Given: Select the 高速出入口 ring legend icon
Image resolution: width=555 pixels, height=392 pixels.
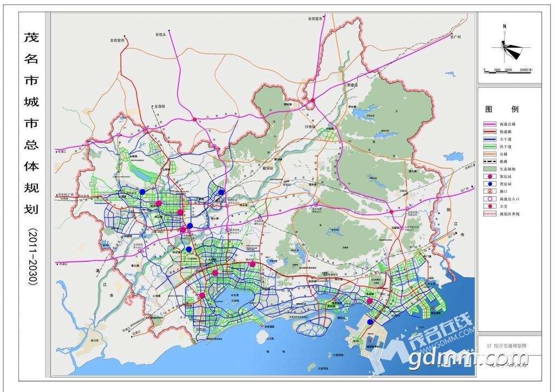Looking at the screenshot, I should (490, 199).
